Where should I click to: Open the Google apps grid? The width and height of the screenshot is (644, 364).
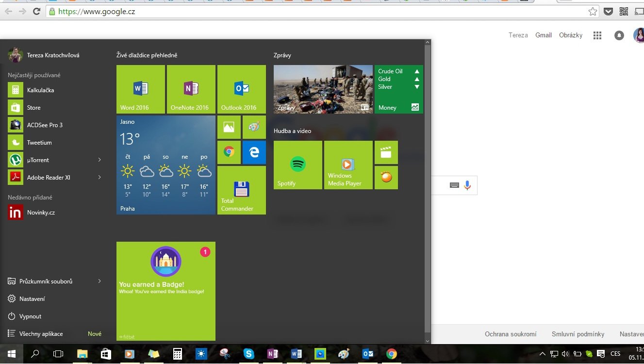pos(597,35)
